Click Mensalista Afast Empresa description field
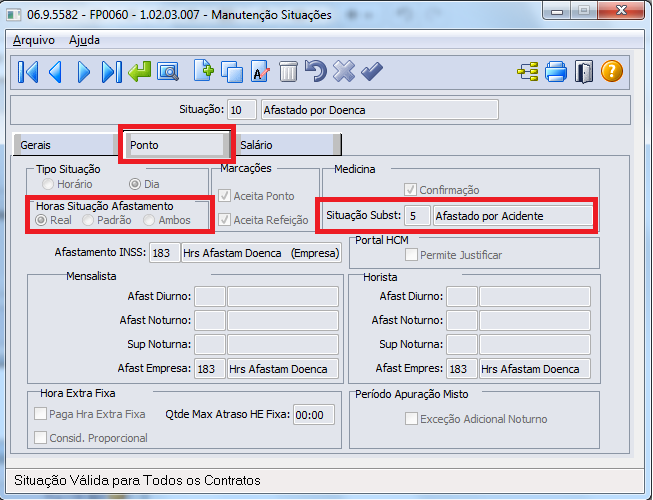The width and height of the screenshot is (653, 500). tap(283, 368)
